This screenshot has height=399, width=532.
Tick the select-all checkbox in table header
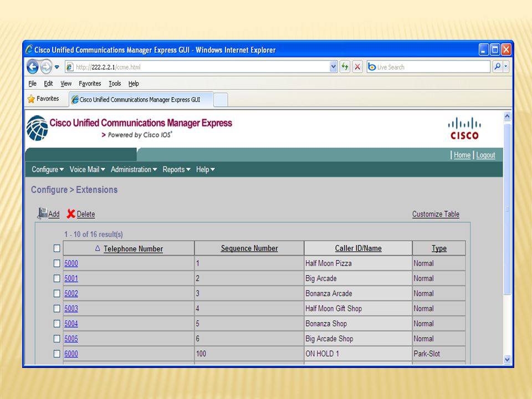point(57,248)
